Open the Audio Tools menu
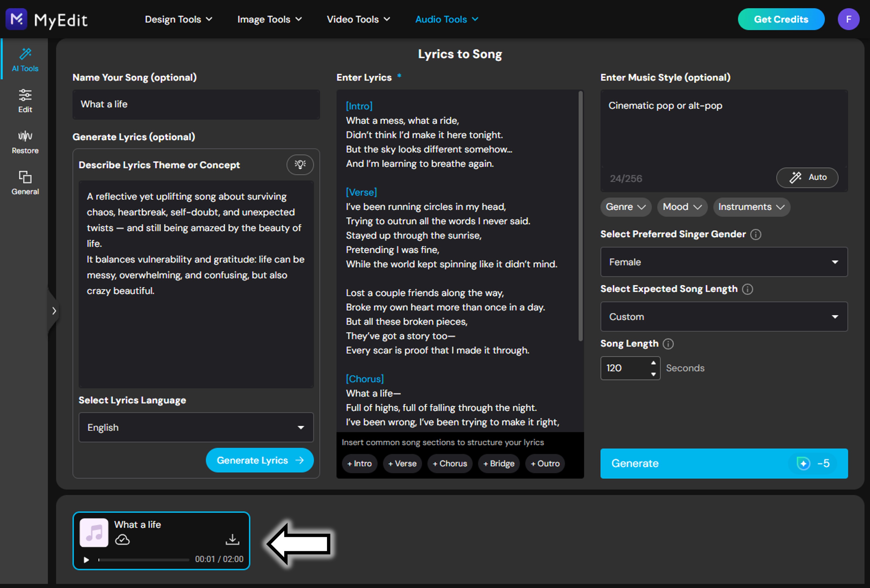 click(x=446, y=19)
